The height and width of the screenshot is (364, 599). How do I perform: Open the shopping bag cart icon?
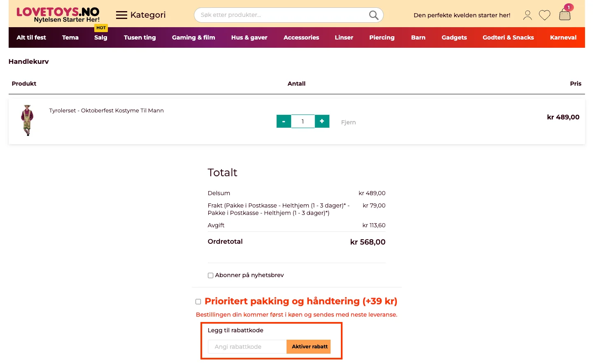565,15
